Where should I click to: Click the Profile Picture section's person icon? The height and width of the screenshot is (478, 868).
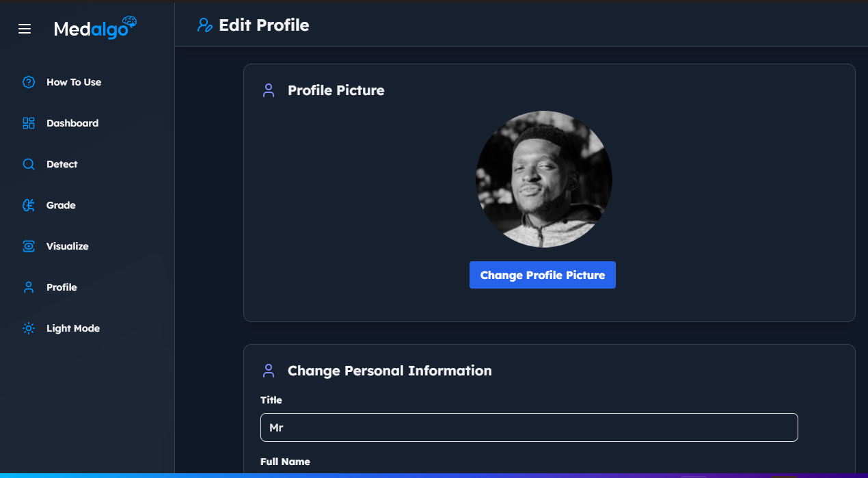pos(268,90)
